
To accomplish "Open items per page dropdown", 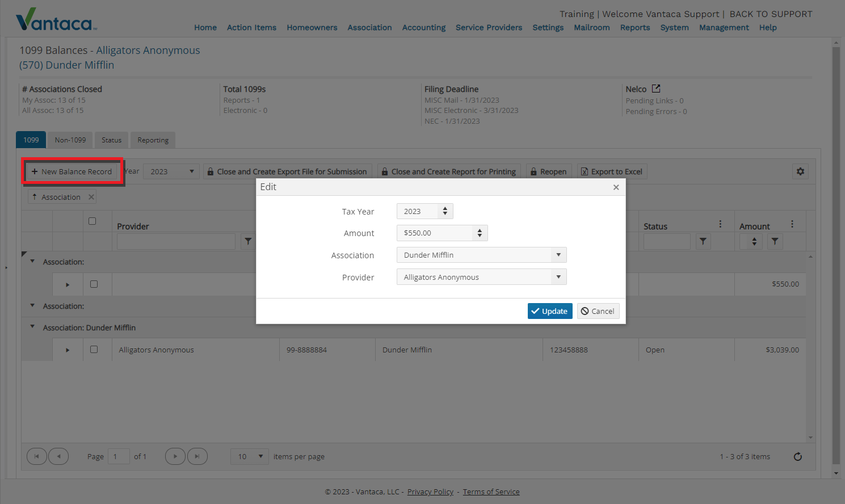I will tap(250, 456).
